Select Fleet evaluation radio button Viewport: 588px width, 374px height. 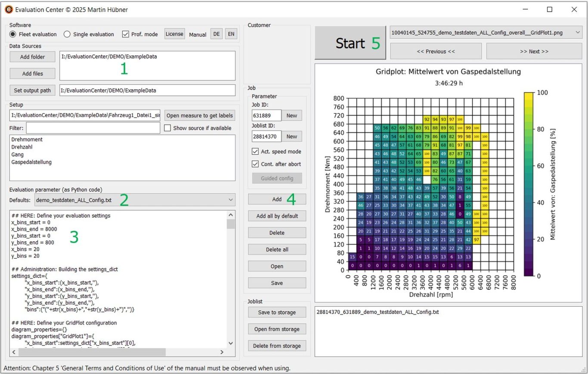tap(13, 34)
